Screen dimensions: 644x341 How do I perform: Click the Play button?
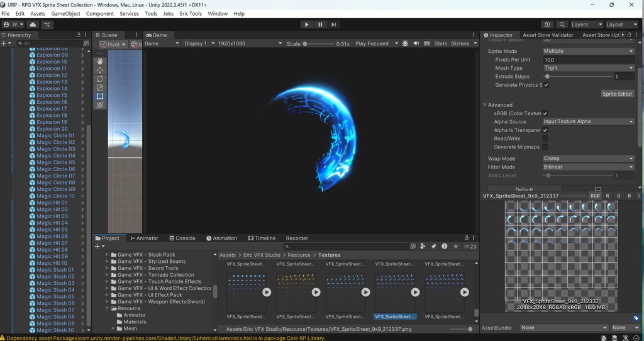[x=306, y=25]
